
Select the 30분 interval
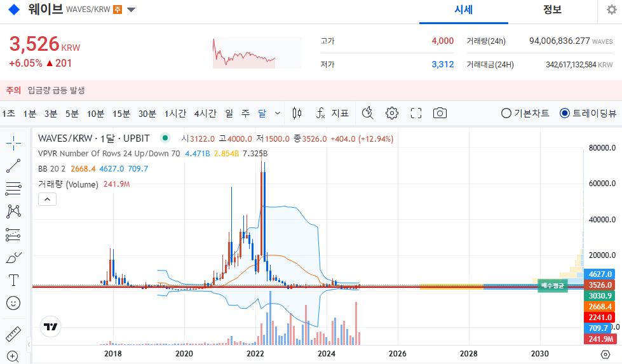click(x=147, y=114)
